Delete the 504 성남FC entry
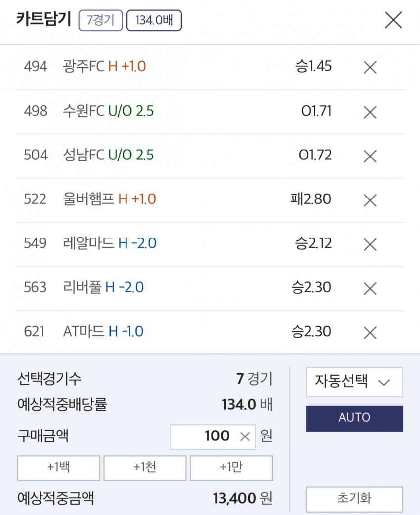420x515 pixels. 370,156
